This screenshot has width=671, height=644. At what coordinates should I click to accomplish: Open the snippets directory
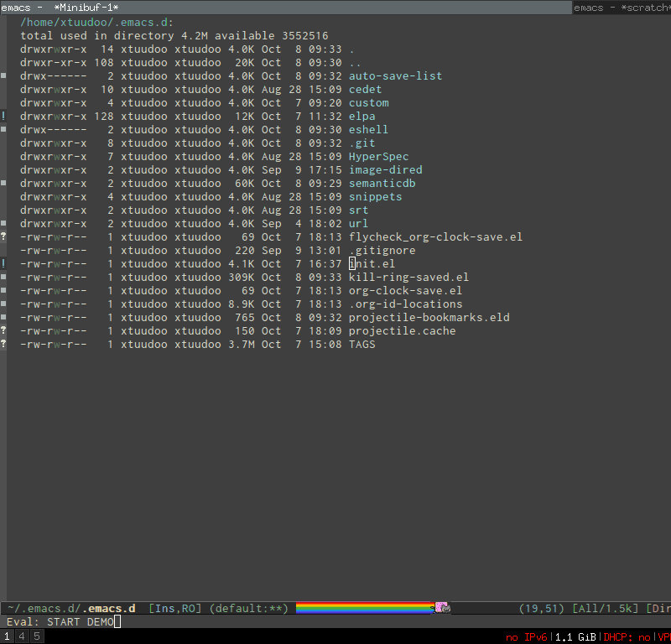click(375, 197)
